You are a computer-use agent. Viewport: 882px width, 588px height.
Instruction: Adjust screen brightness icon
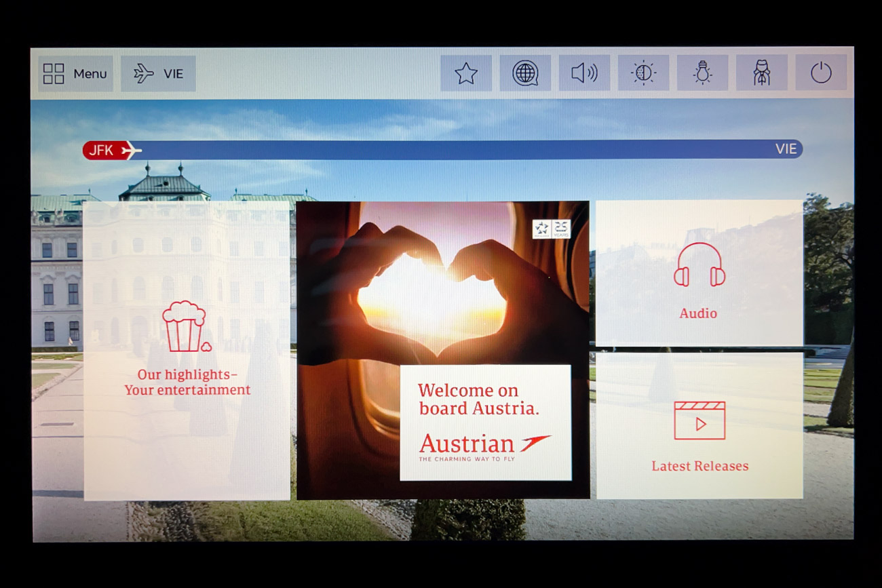(643, 73)
